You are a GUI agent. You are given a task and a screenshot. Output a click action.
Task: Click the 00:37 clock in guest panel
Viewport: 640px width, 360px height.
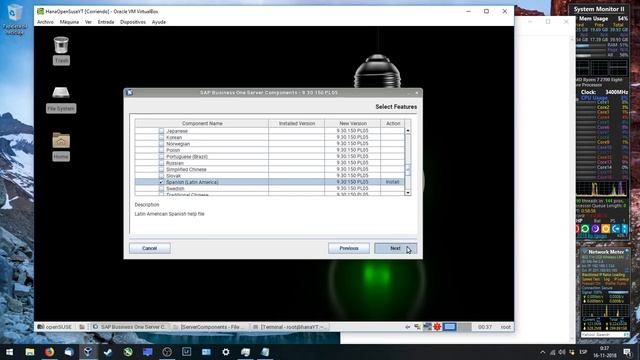tap(485, 327)
